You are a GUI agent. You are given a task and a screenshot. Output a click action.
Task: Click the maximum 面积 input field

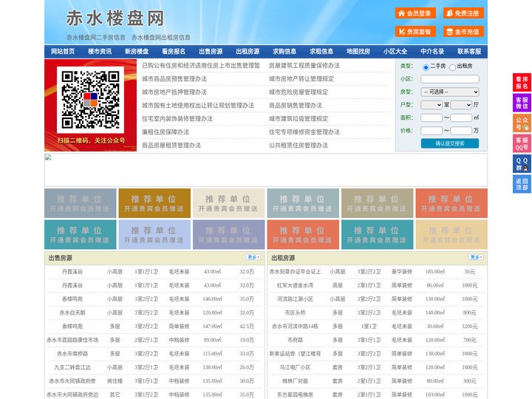coord(461,117)
